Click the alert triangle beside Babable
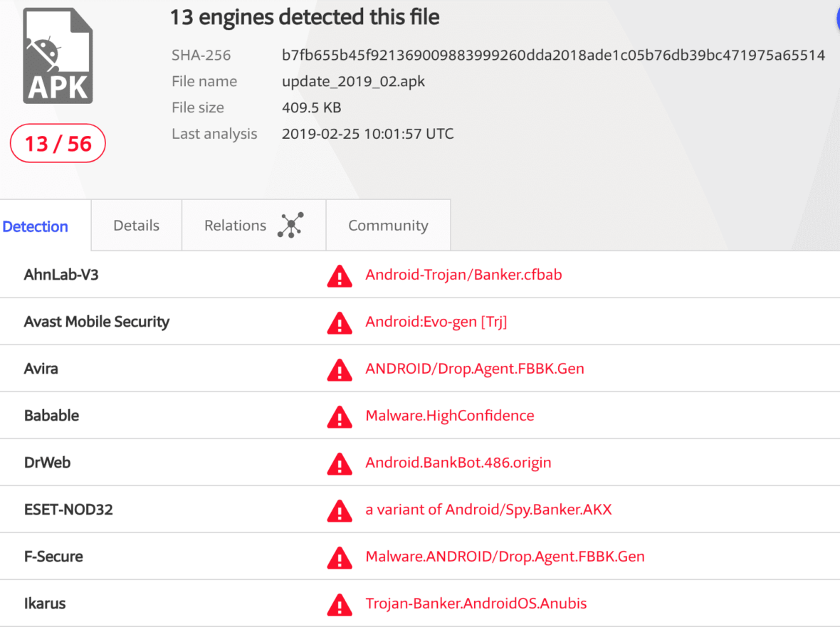840x627 pixels. click(x=340, y=417)
